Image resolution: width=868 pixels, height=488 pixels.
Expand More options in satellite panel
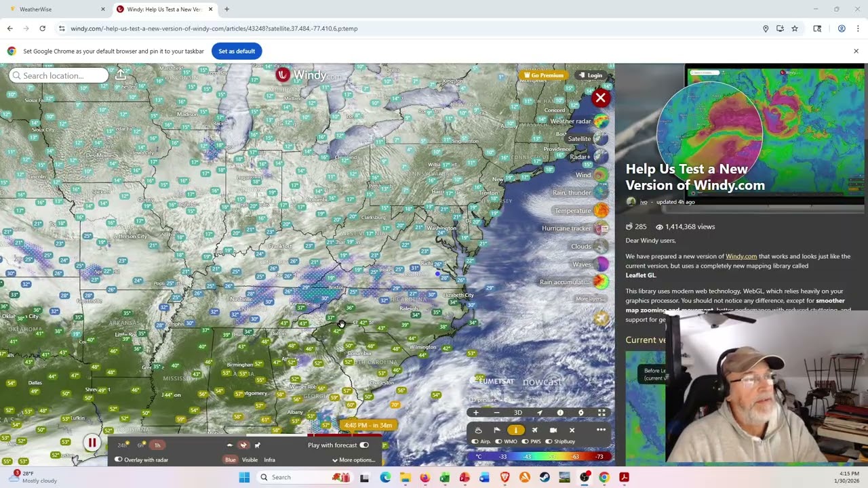click(353, 460)
